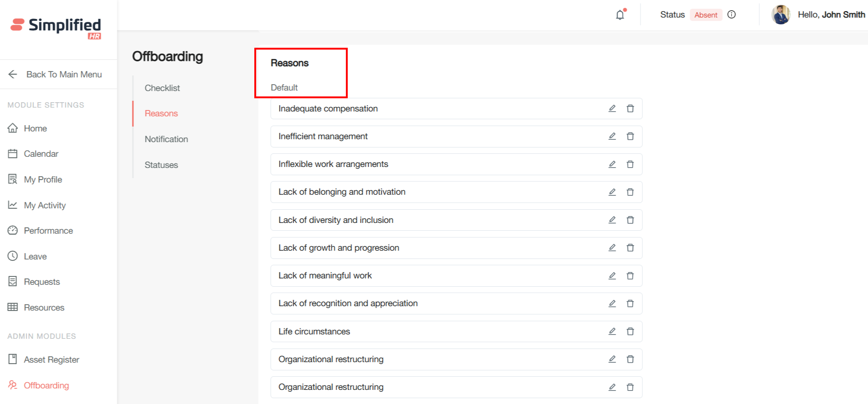Click the Simplified HR logo
Screen dimensions: 868x404
56,28
